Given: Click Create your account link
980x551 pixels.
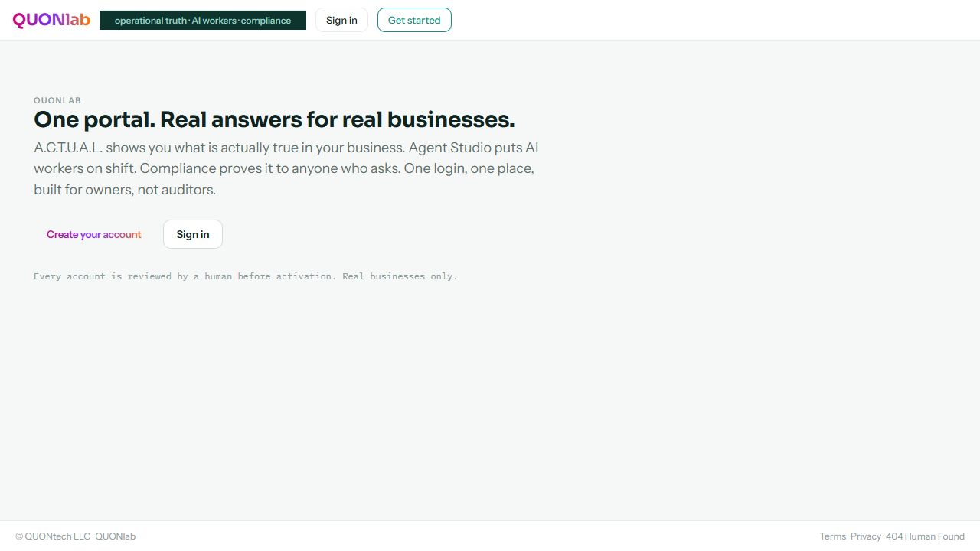Looking at the screenshot, I should 94,234.
